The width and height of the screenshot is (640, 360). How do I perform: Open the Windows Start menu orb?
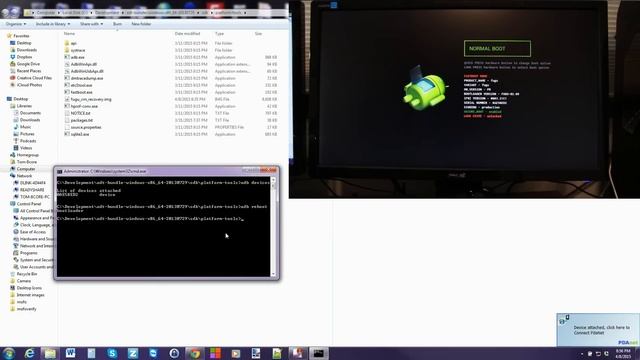[x=9, y=353]
